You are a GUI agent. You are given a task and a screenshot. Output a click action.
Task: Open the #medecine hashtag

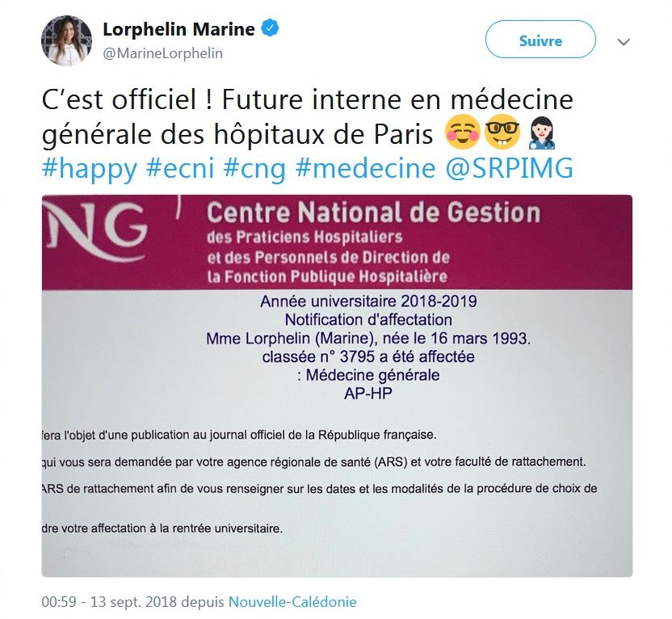point(365,167)
